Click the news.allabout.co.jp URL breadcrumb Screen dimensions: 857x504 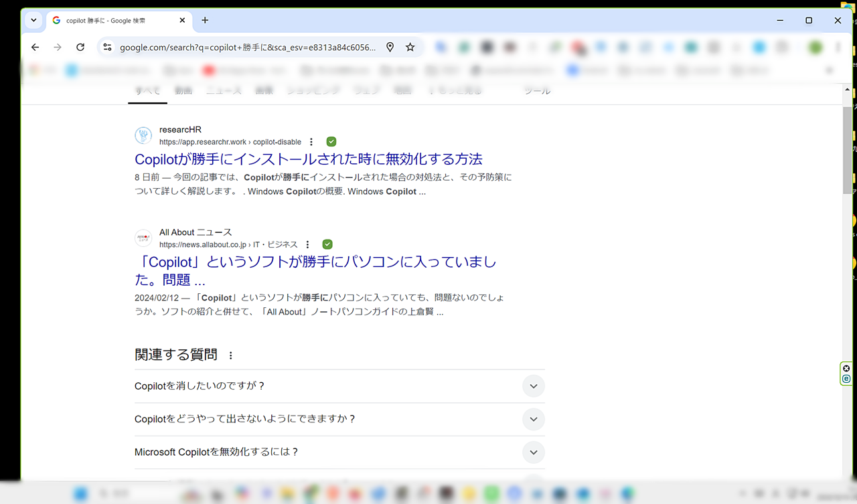point(228,244)
